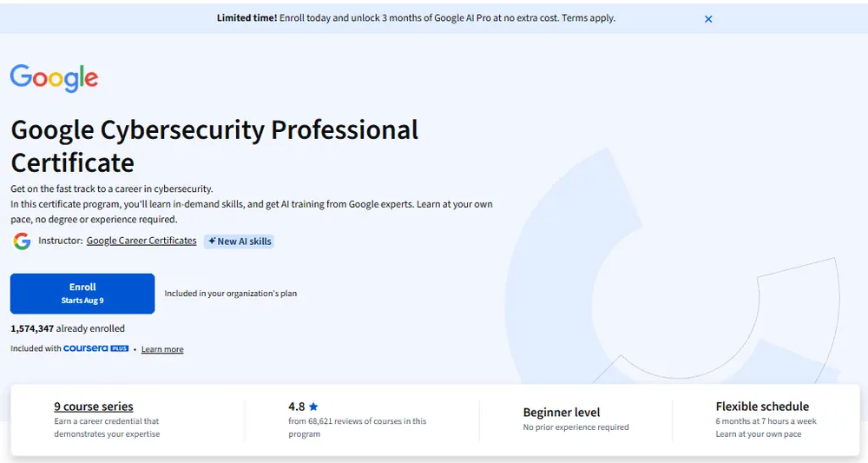Open the 9 course series link
The image size is (868, 463).
[x=94, y=407]
